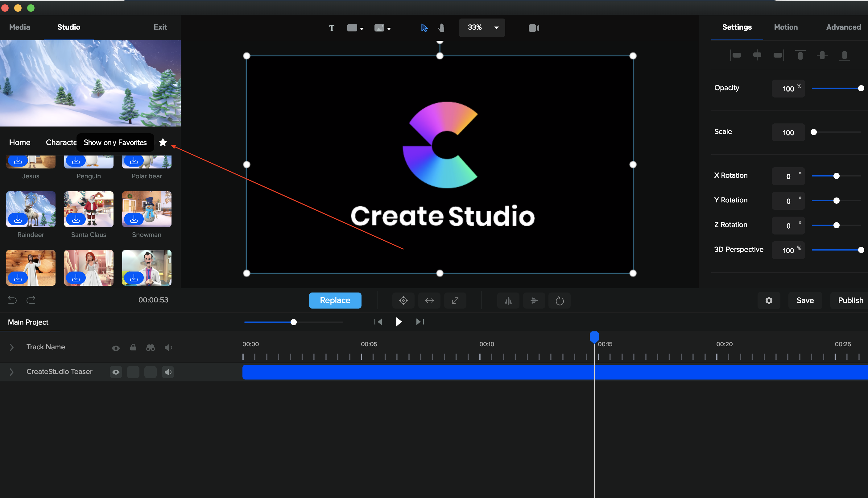Image resolution: width=868 pixels, height=498 pixels.
Task: Jump to the timeline end
Action: 420,322
